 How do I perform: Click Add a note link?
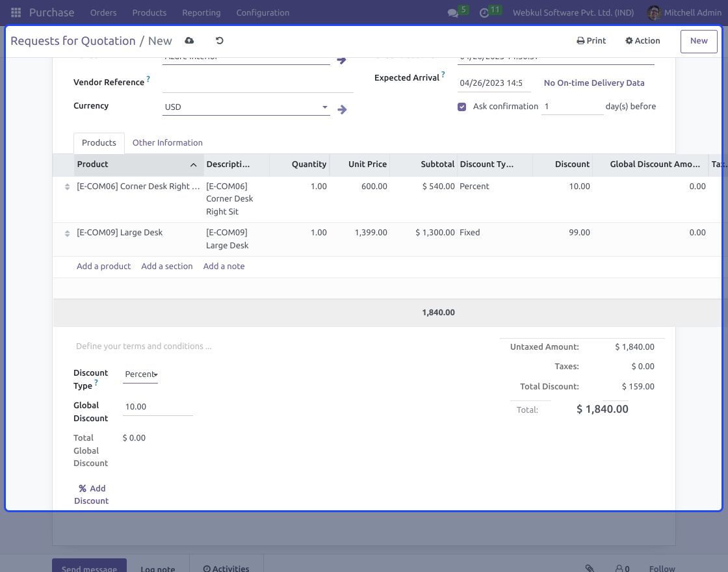[224, 266]
